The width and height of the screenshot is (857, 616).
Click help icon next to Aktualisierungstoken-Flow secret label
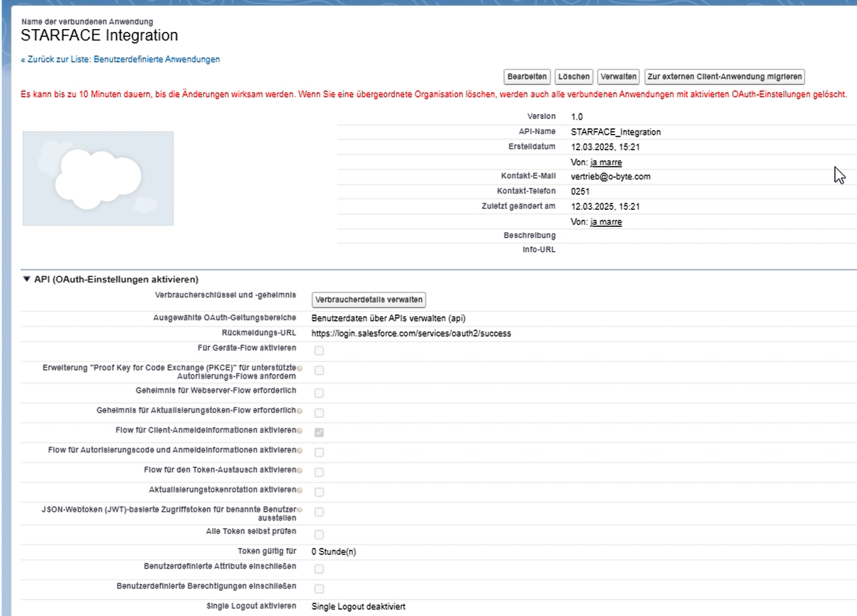[x=300, y=411]
